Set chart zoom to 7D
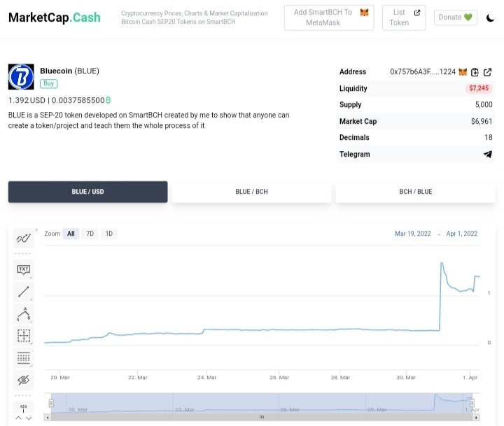Screen dimensions: 504x426 (90, 234)
